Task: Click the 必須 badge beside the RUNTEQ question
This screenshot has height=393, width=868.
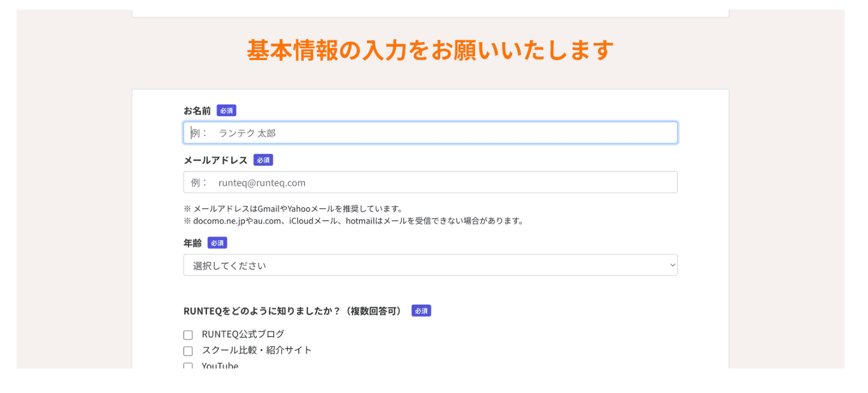Action: pyautogui.click(x=421, y=311)
